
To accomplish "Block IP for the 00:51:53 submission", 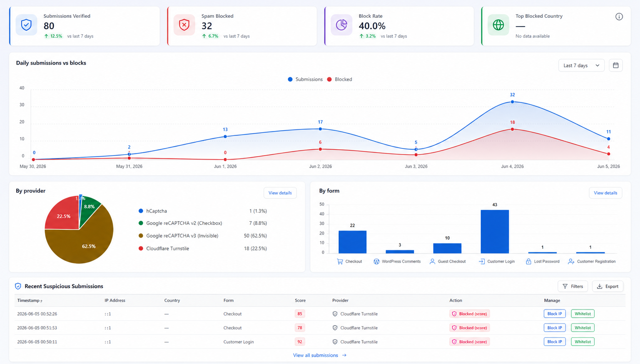I will [555, 328].
